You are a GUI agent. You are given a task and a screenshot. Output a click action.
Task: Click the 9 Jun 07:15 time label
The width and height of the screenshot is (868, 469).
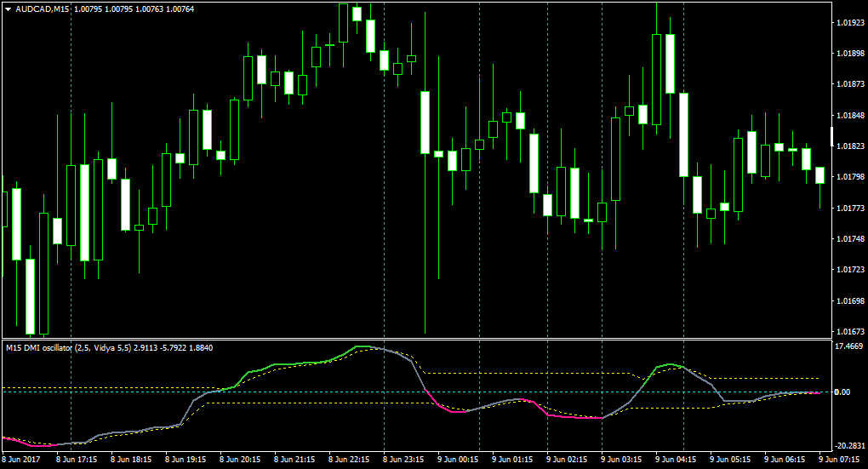tap(840, 459)
